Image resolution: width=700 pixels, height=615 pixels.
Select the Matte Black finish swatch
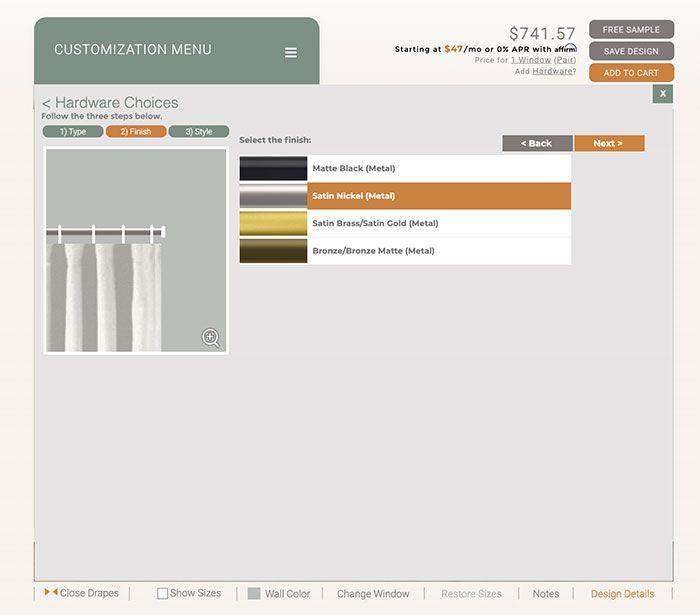(273, 169)
